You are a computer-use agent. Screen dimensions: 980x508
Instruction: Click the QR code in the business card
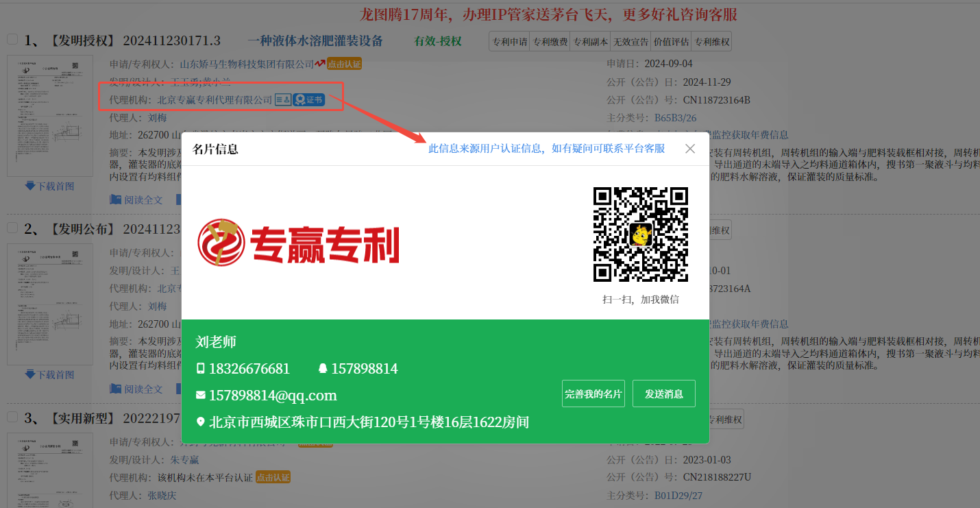pyautogui.click(x=641, y=234)
